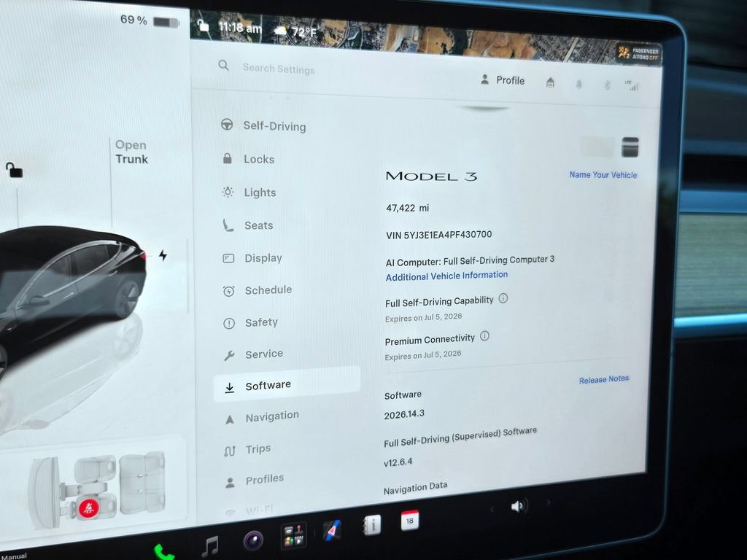Tap the status bar lock icon
Screen dimensions: 747x560
click(203, 25)
